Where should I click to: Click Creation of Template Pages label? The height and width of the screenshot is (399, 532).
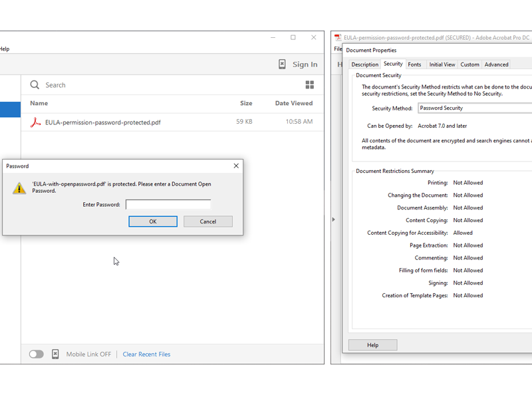pyautogui.click(x=415, y=295)
